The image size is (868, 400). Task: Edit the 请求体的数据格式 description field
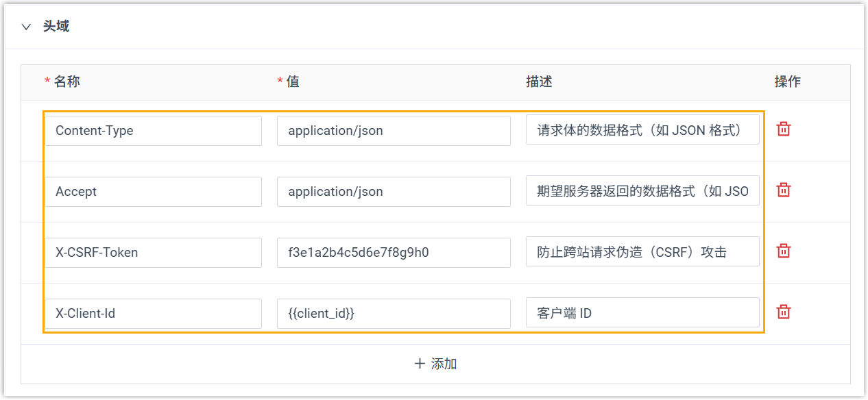pos(642,130)
